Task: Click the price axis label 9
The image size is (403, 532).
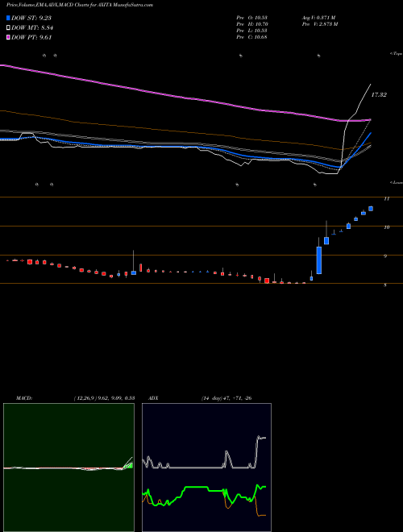Action: pyautogui.click(x=385, y=256)
